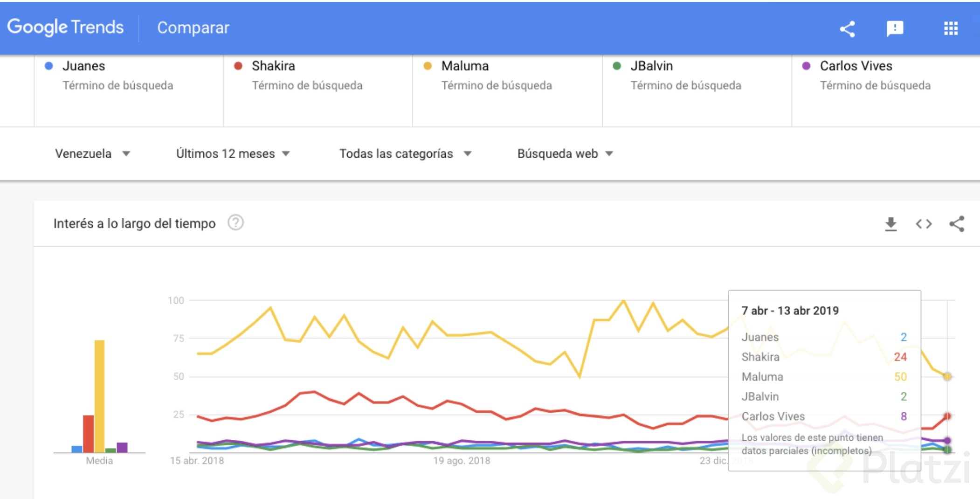Open the Últimos 12 meses time range dropdown
Image resolution: width=980 pixels, height=499 pixels.
point(233,153)
